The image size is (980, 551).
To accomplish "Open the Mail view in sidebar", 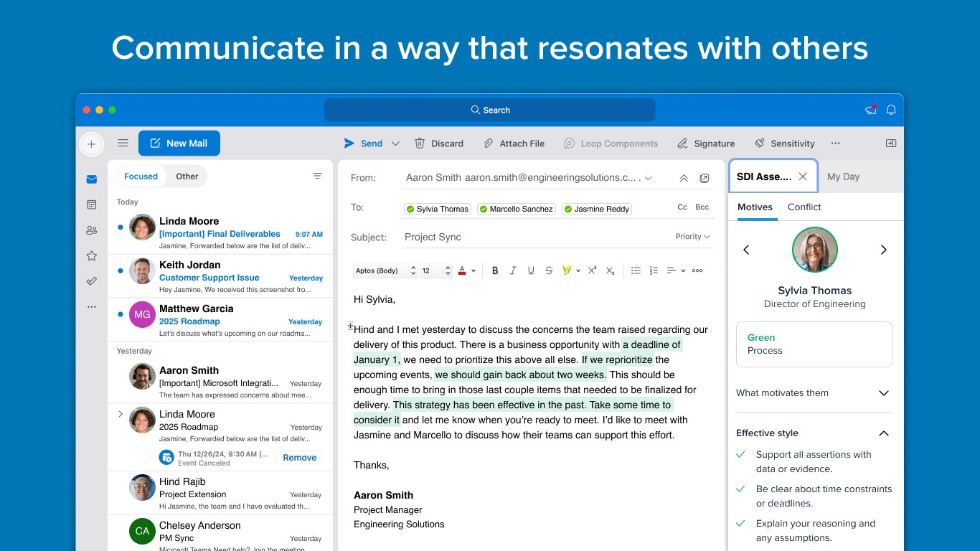I will coord(91,179).
